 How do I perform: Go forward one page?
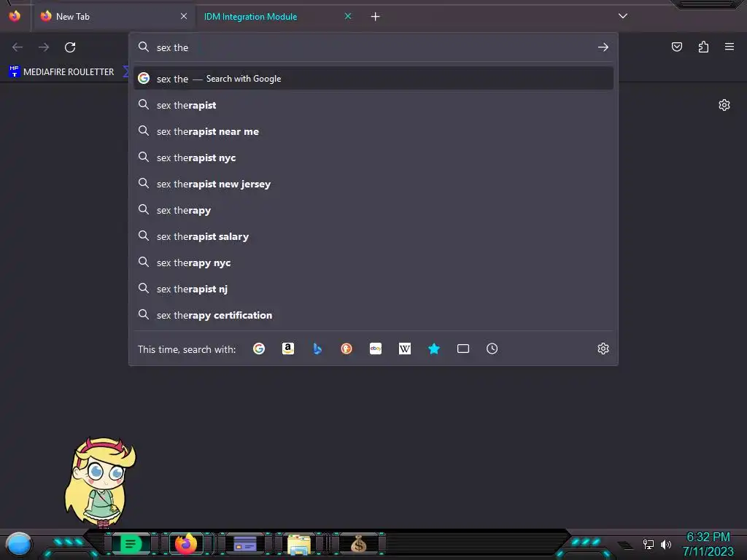(x=44, y=47)
